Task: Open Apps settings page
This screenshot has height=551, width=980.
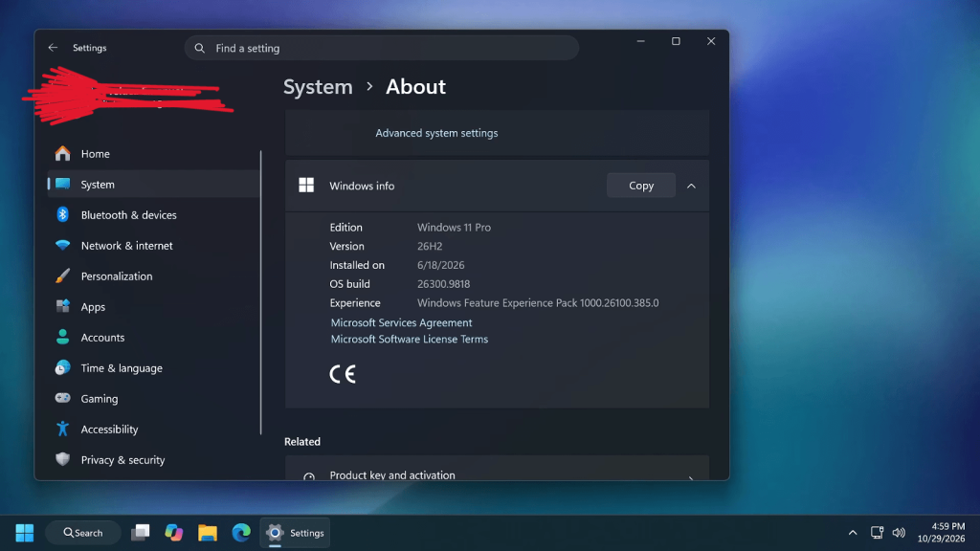Action: [x=154, y=306]
